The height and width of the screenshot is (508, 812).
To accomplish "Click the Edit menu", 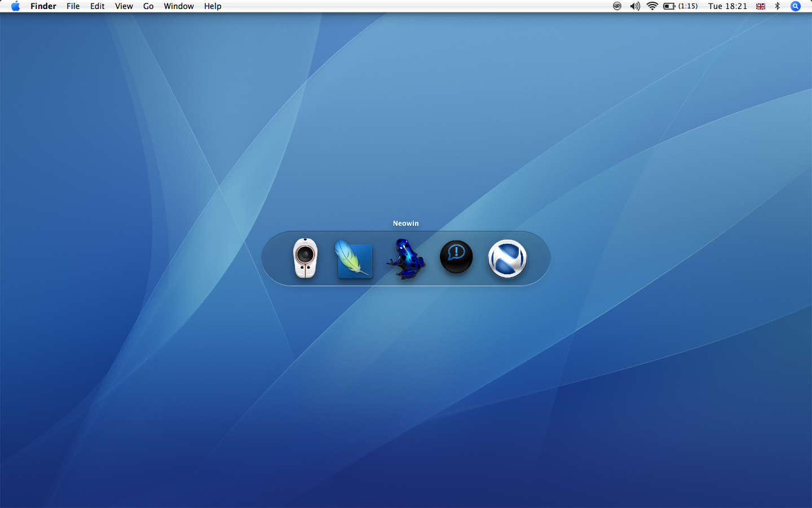I will [x=98, y=6].
